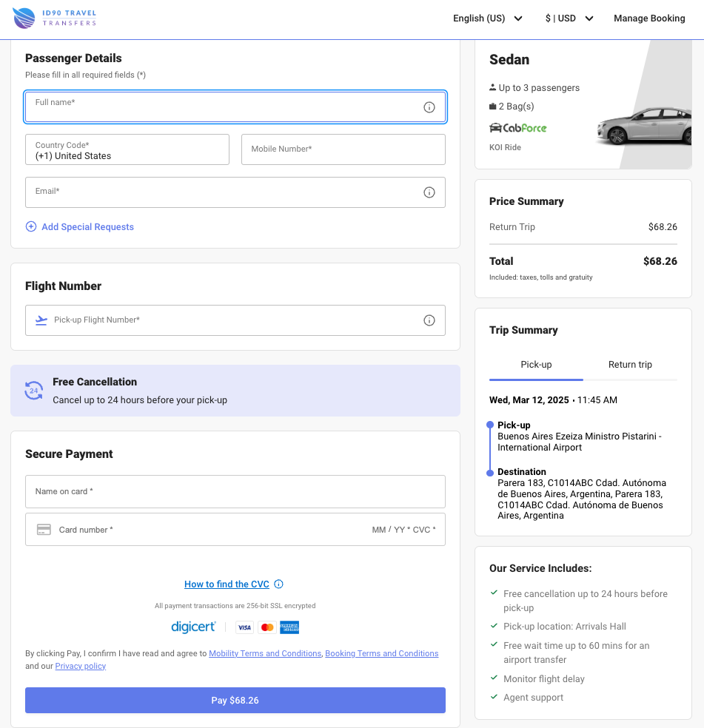Open the Privacy policy link
704x728 pixels.
(x=80, y=666)
